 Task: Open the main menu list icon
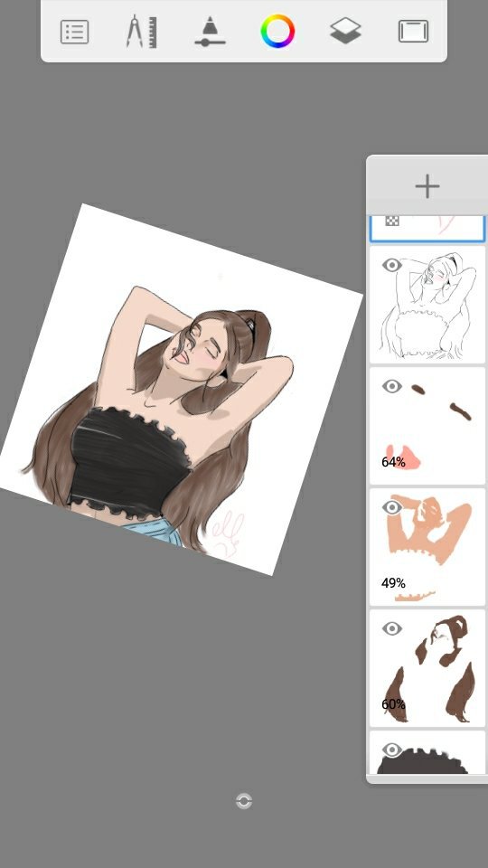pyautogui.click(x=74, y=32)
